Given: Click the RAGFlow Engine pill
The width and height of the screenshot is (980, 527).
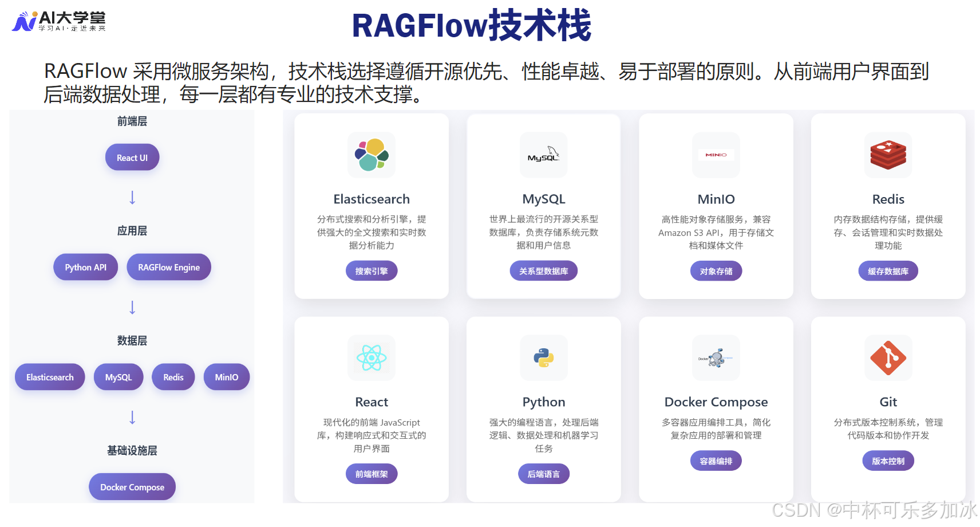Looking at the screenshot, I should (169, 266).
